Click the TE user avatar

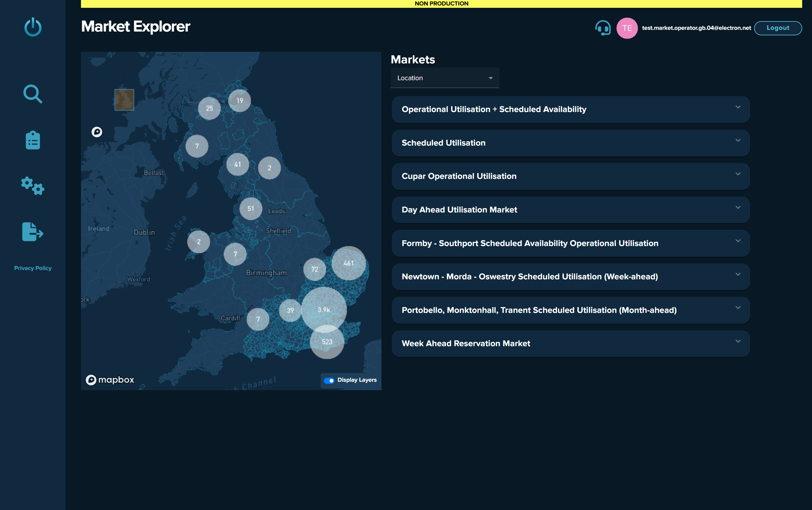click(627, 28)
